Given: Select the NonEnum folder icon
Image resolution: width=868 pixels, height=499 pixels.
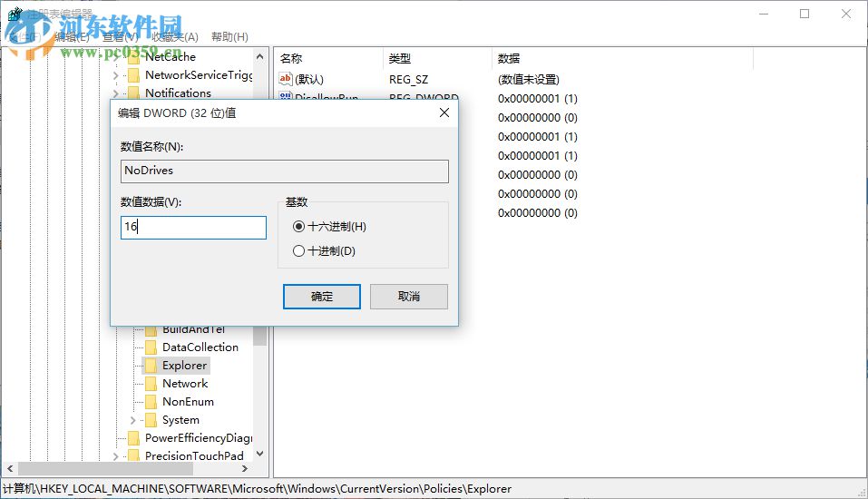Looking at the screenshot, I should [151, 402].
